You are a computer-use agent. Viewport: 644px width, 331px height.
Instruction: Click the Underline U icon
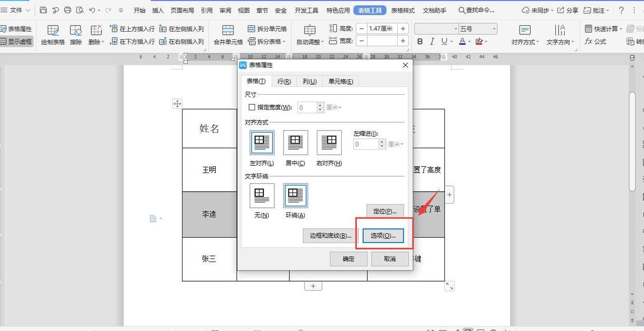click(x=444, y=41)
